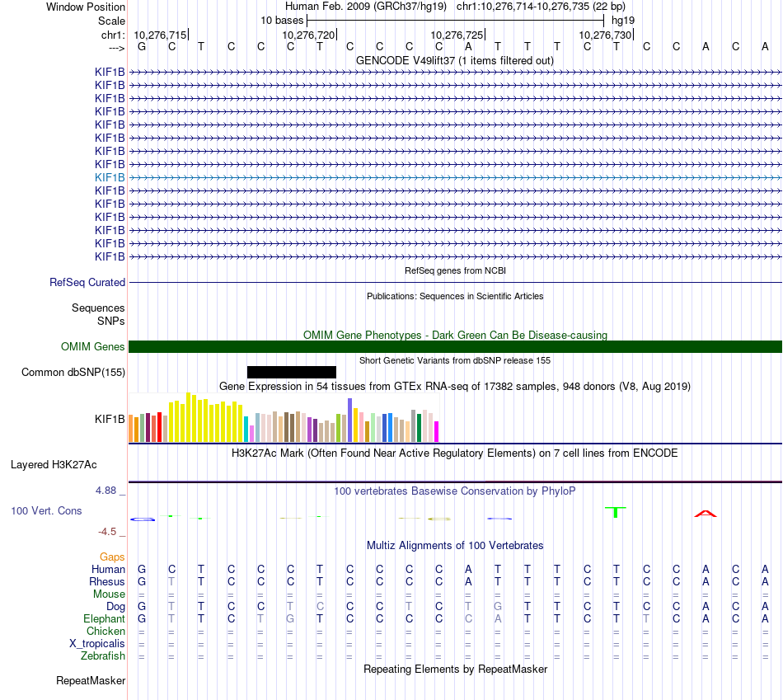The width and height of the screenshot is (783, 700).
Task: Click the 'Gaps' alignment row label
Action: pyautogui.click(x=112, y=557)
